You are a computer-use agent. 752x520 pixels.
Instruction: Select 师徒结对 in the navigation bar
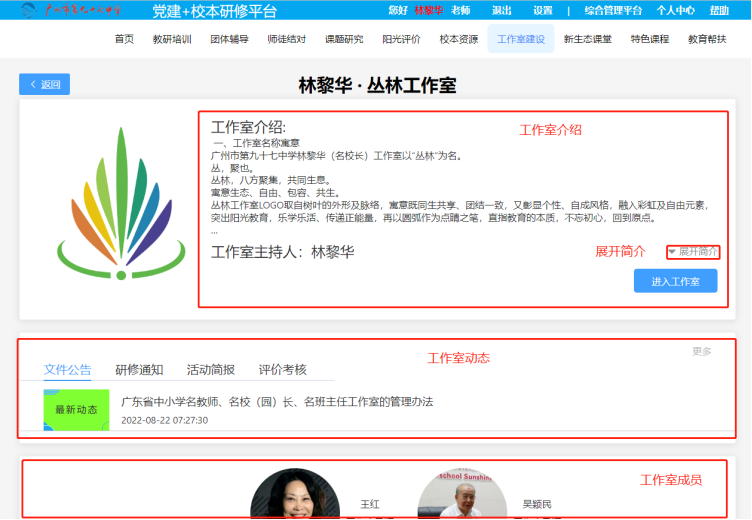coord(286,39)
